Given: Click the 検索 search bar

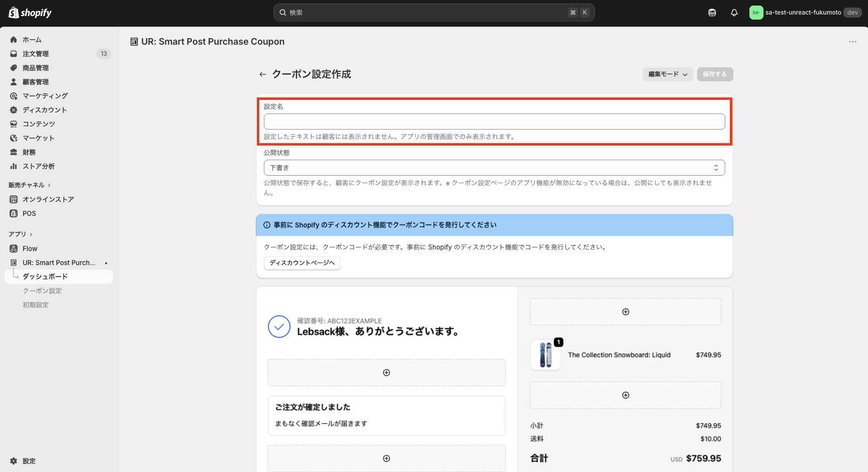Looking at the screenshot, I should (434, 13).
